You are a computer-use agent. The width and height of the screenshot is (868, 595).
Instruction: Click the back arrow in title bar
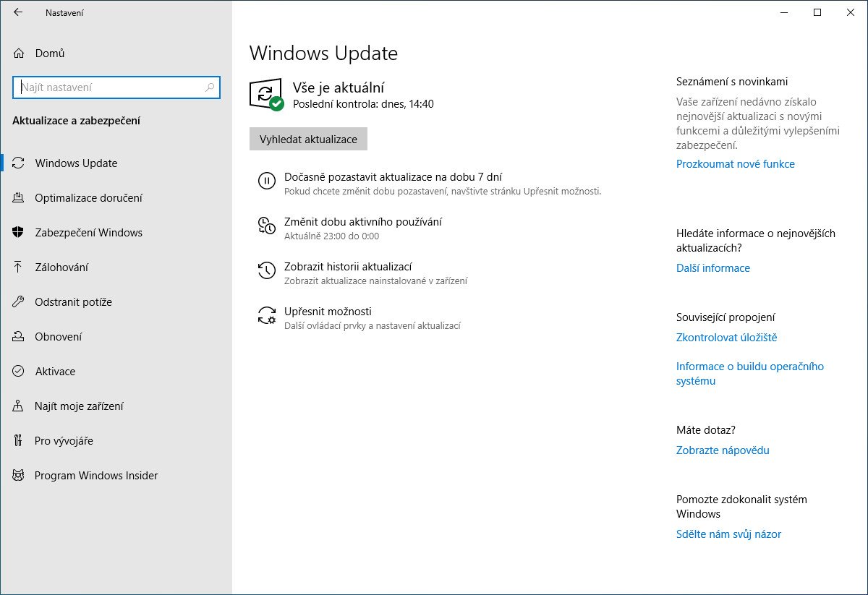tap(18, 12)
